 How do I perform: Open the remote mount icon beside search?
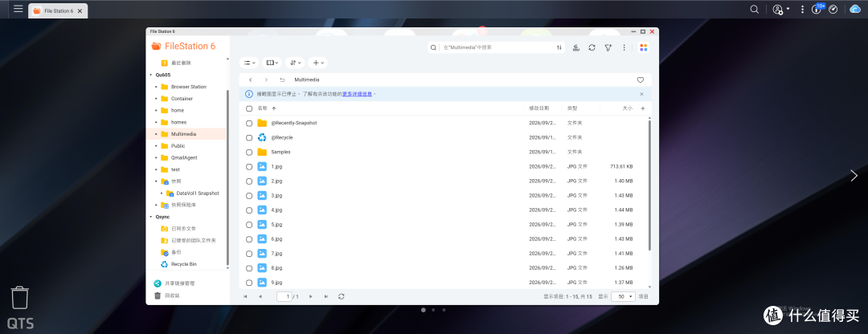575,47
